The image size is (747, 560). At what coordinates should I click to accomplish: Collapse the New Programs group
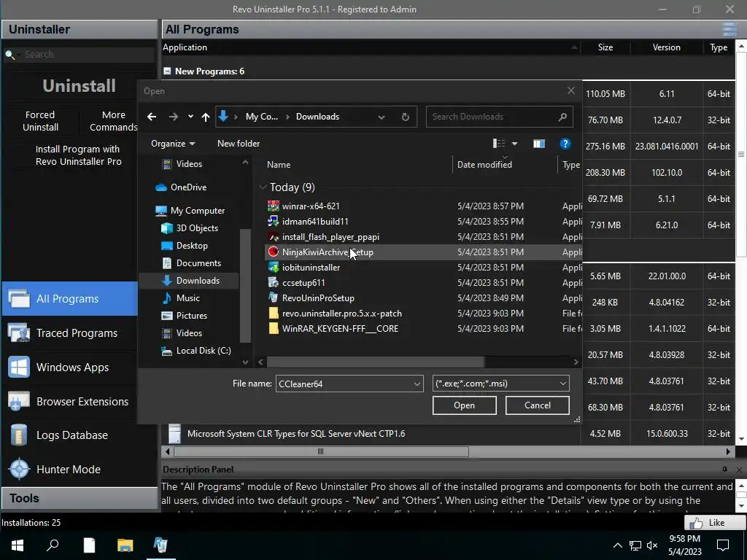[x=167, y=71]
